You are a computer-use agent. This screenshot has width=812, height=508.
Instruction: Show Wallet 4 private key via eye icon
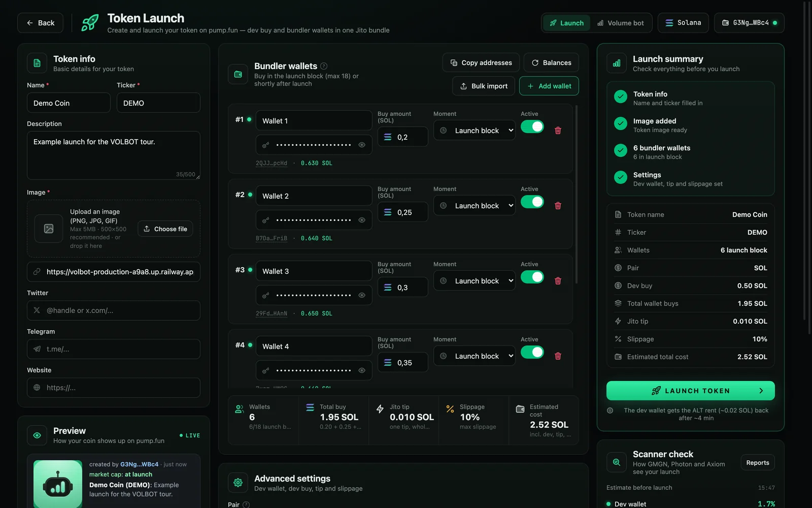[x=362, y=370]
